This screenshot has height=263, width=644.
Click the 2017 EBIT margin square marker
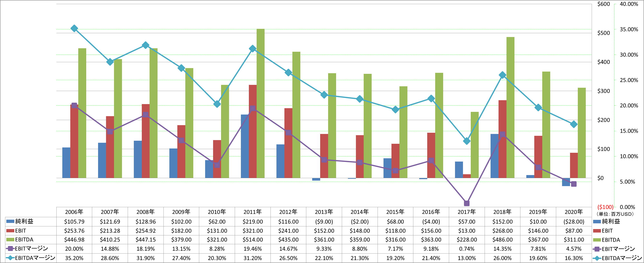coord(467,203)
